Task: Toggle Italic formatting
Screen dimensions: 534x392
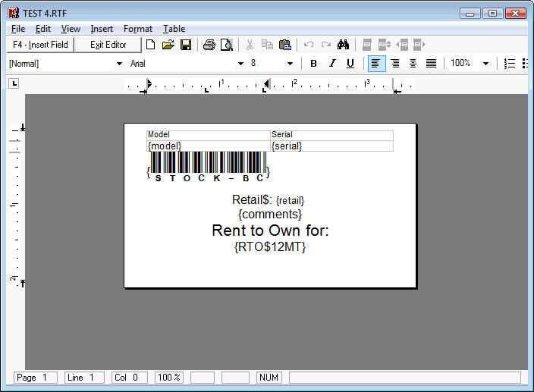Action: (x=331, y=64)
